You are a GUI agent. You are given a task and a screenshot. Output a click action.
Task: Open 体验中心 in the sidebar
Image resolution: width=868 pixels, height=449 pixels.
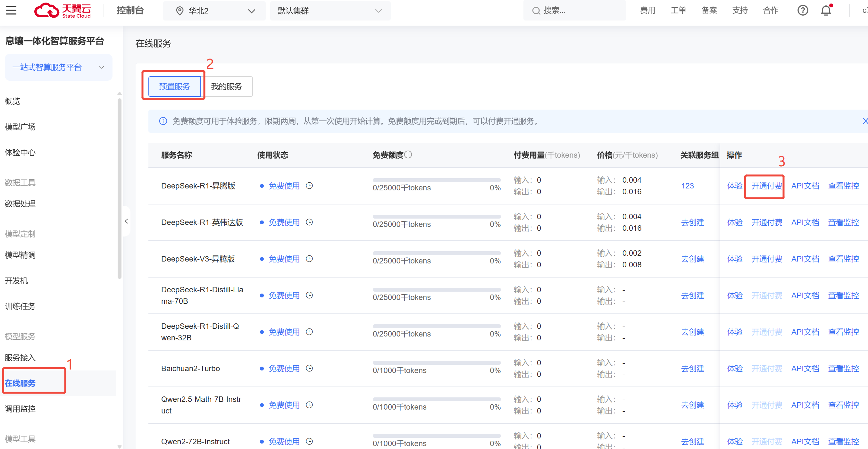(20, 152)
